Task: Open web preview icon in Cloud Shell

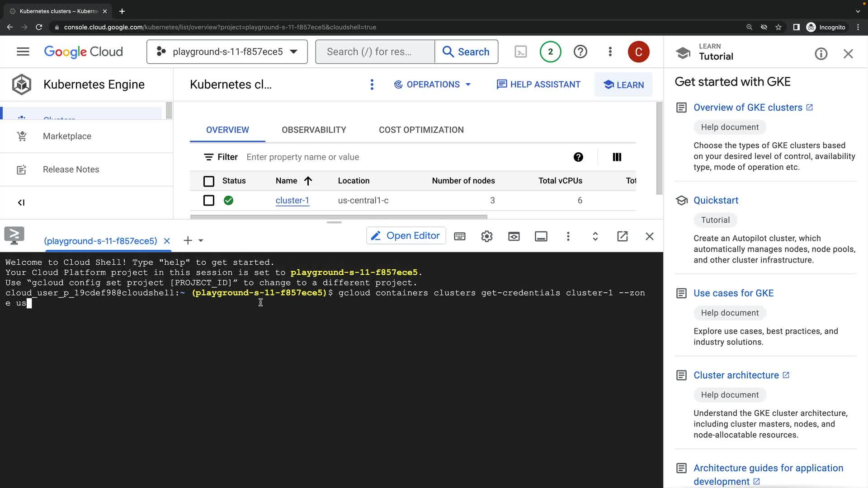Action: click(x=514, y=236)
